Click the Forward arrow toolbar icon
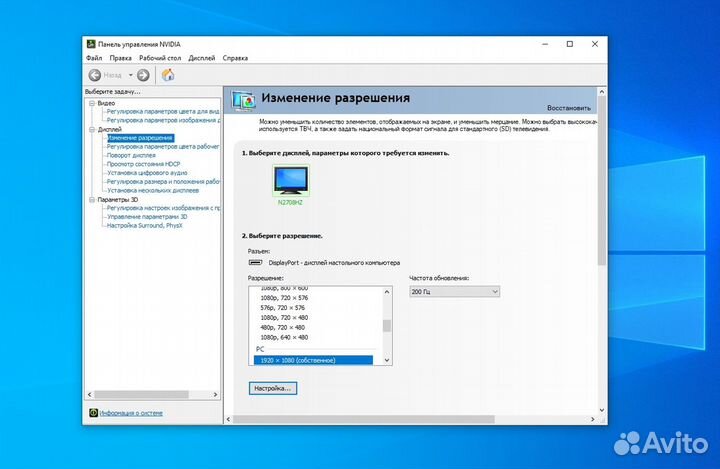This screenshot has width=720, height=469. [x=143, y=75]
